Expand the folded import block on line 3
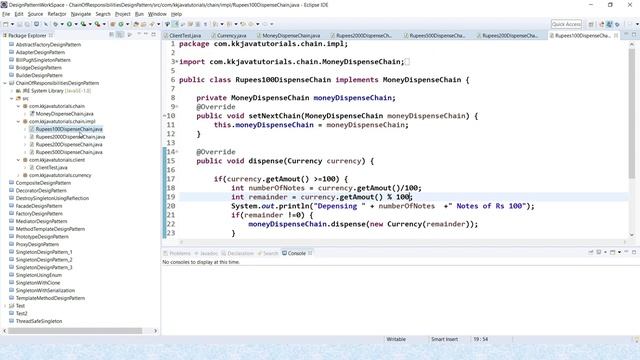Screen dimensions: 640x360 [176, 62]
